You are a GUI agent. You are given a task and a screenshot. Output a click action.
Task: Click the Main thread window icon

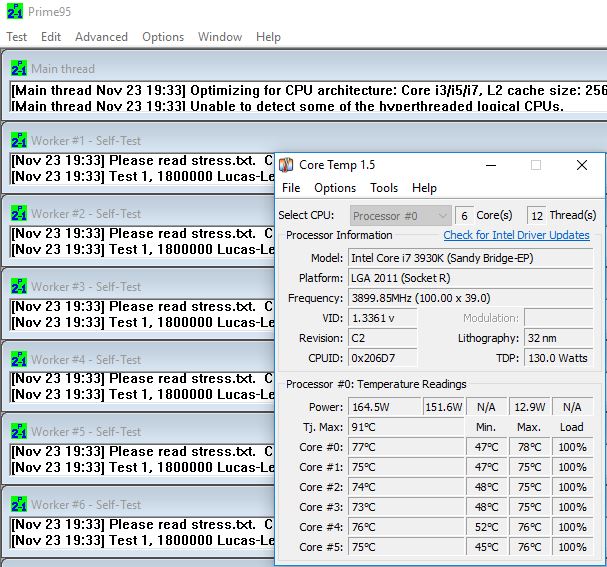point(19,68)
